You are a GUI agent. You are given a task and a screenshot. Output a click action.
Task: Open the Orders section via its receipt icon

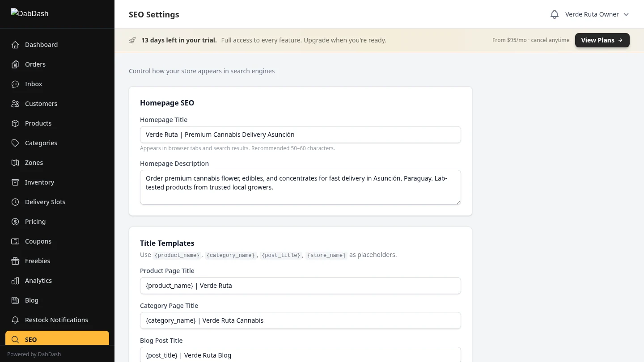(x=15, y=64)
